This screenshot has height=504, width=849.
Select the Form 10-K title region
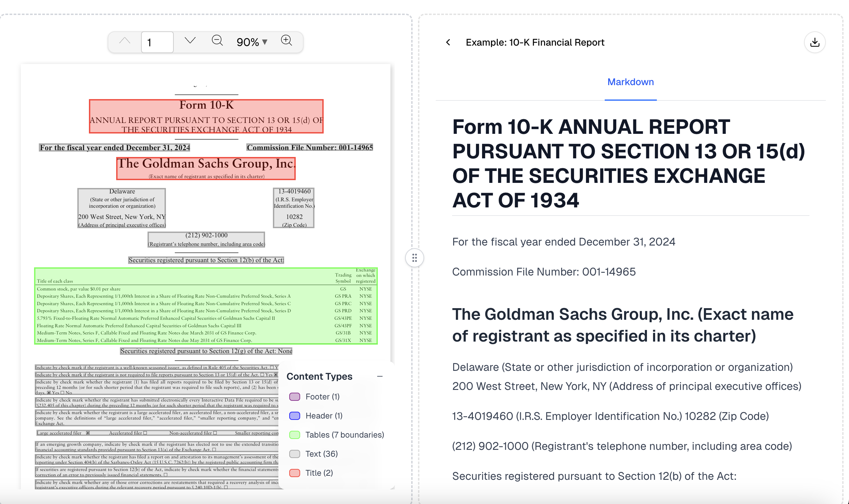click(206, 116)
